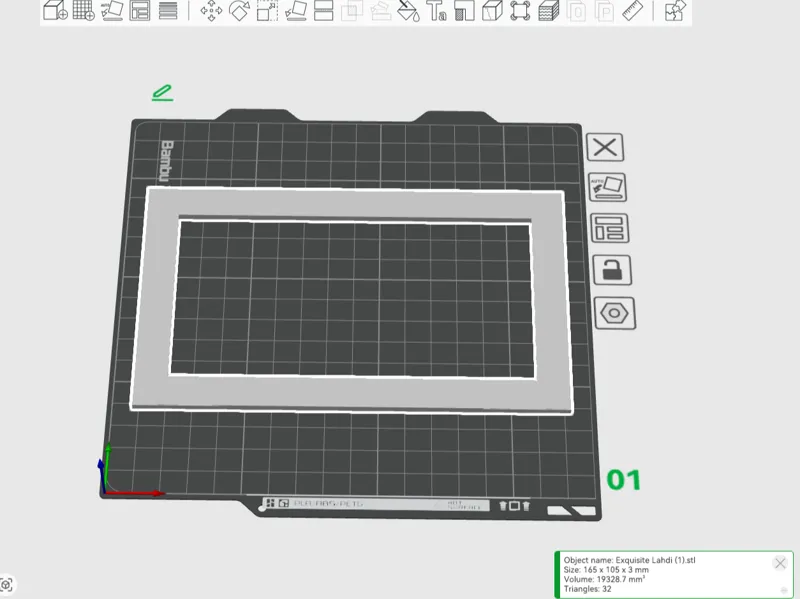
Task: Close the object info notification
Action: click(780, 563)
